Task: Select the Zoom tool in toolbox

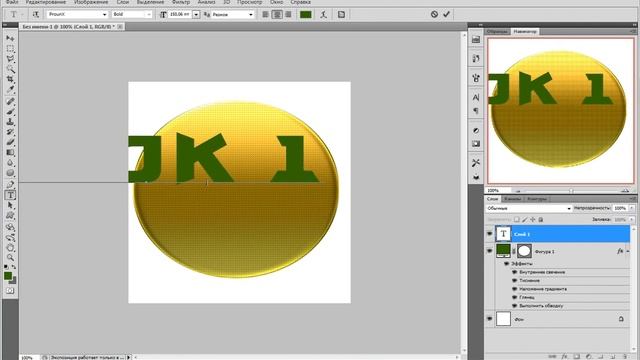Action: point(10,258)
